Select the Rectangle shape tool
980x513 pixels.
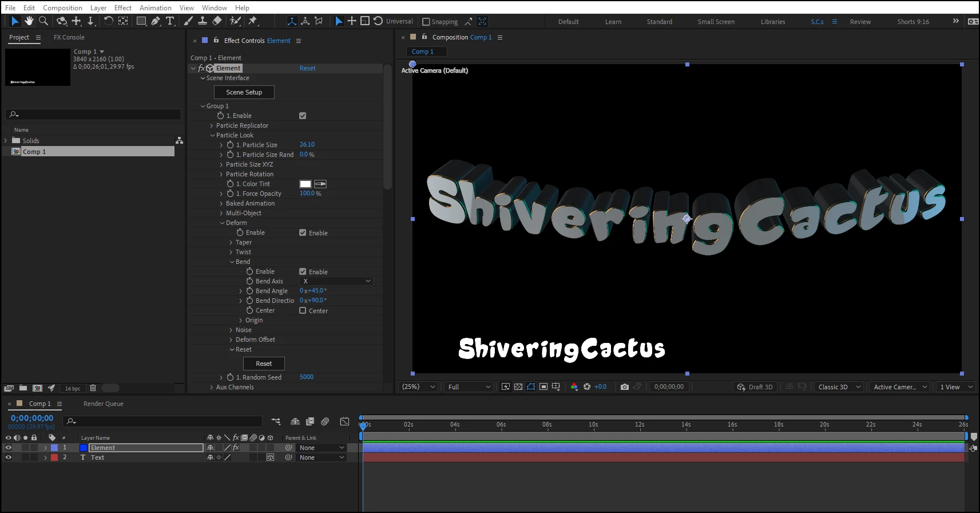click(141, 21)
